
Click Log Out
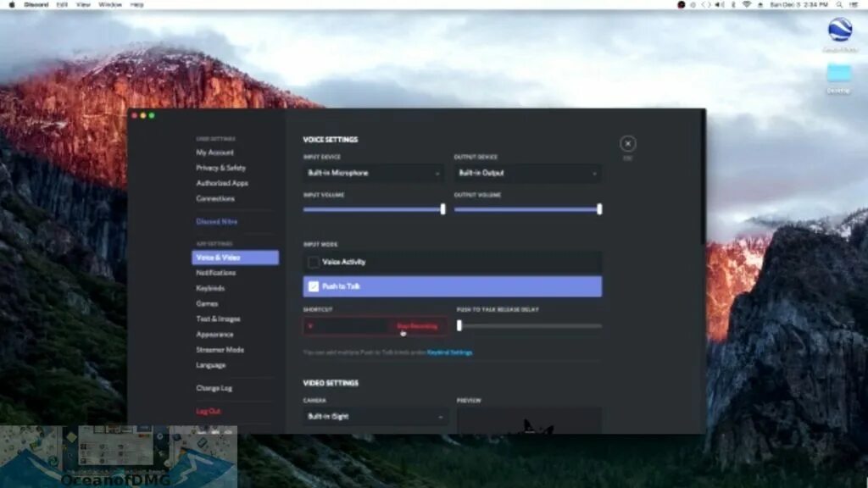[x=209, y=411]
